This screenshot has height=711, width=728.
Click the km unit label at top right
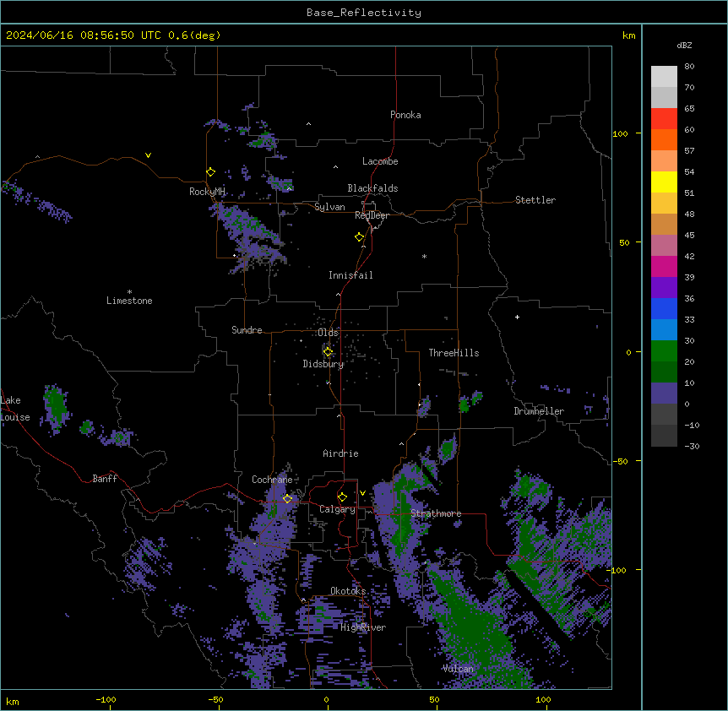point(629,35)
